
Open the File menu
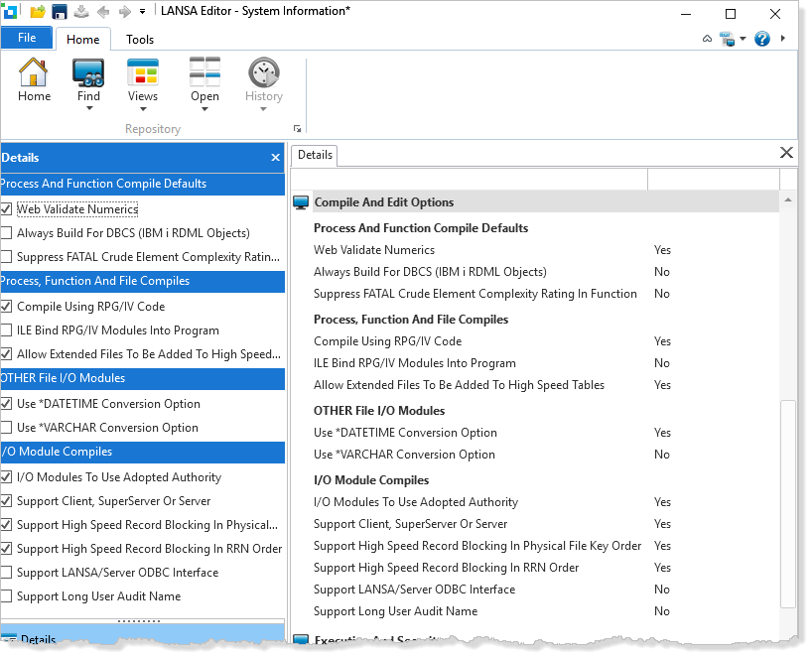27,38
